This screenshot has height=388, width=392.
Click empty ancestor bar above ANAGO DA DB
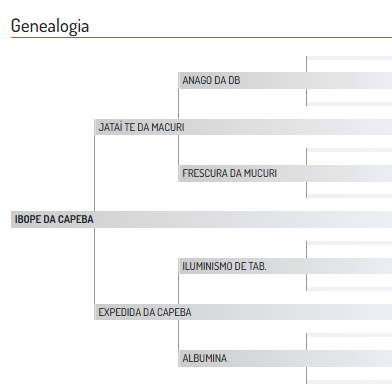click(349, 58)
